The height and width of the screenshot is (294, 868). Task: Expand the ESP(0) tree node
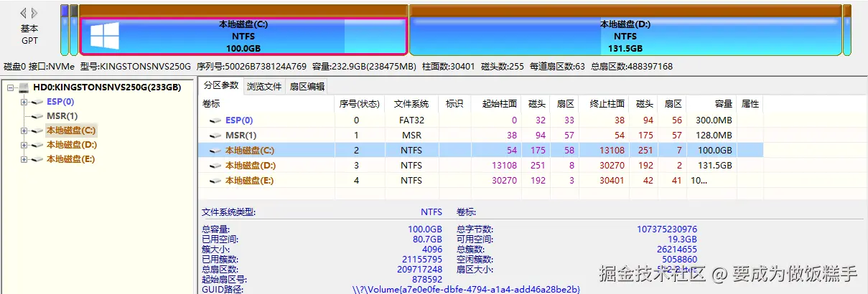(24, 102)
